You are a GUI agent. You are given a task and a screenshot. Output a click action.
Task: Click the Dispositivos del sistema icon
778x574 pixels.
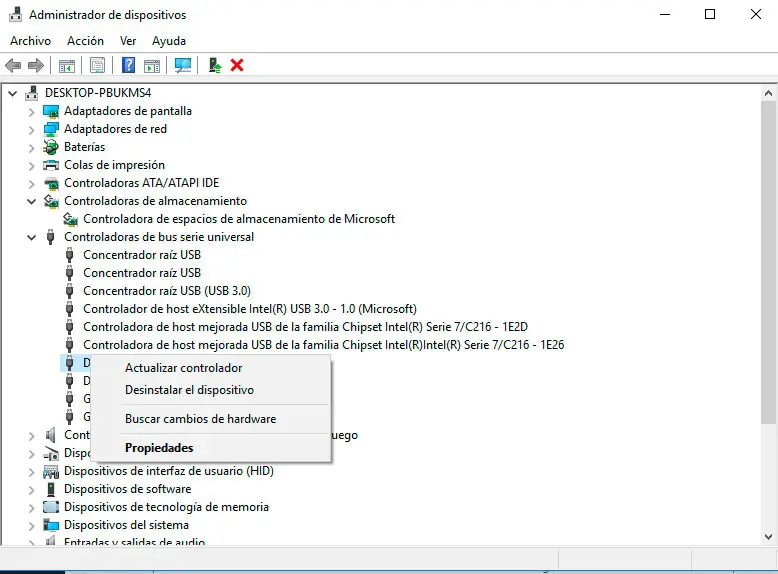tap(51, 525)
